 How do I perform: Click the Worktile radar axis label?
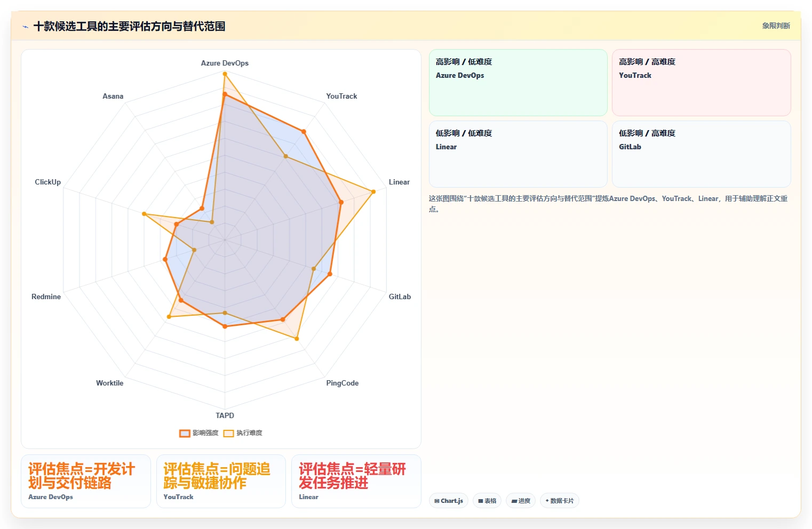(109, 383)
